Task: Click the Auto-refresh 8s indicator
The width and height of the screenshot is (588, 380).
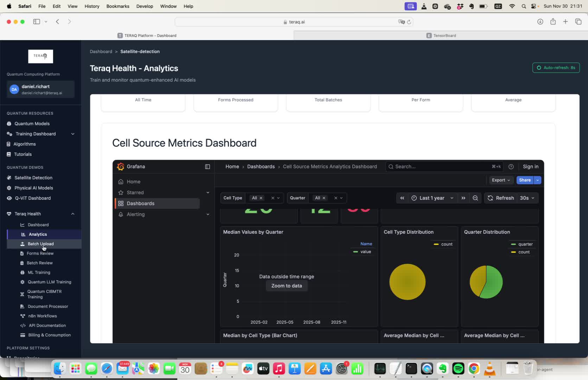Action: pyautogui.click(x=556, y=68)
